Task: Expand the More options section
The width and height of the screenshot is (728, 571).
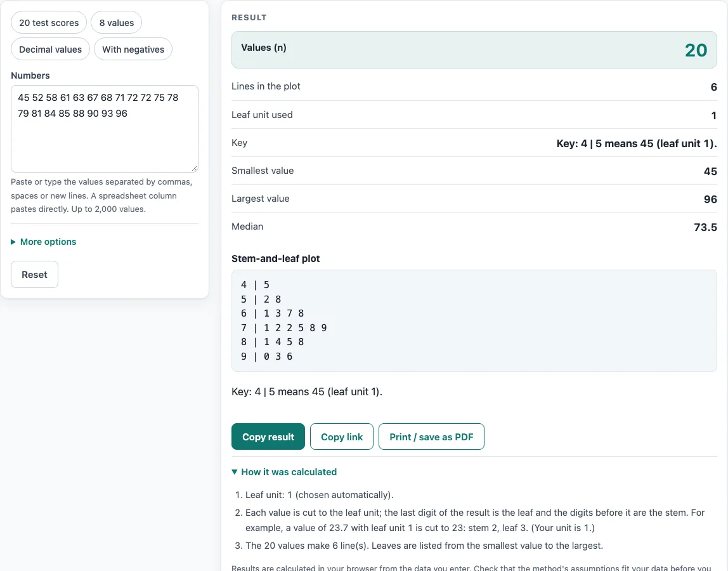Action: pyautogui.click(x=44, y=242)
